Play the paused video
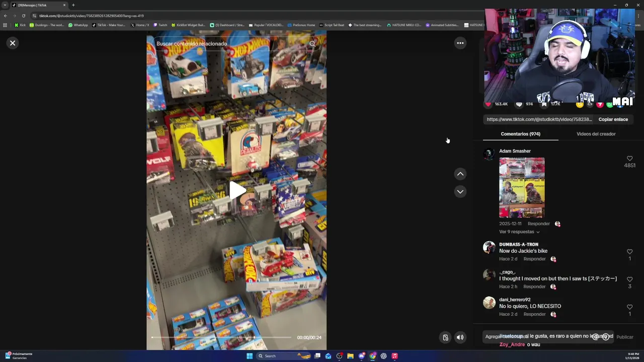Screen dimensions: 644x362 236,191
